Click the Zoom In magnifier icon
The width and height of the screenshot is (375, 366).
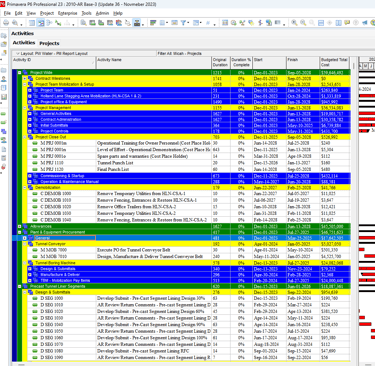294,23
